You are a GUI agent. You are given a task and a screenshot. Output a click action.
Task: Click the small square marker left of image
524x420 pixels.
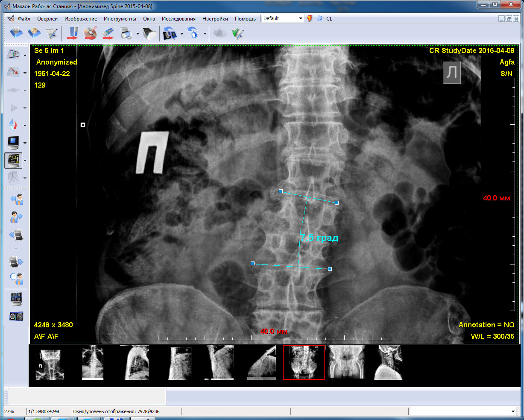coord(83,125)
